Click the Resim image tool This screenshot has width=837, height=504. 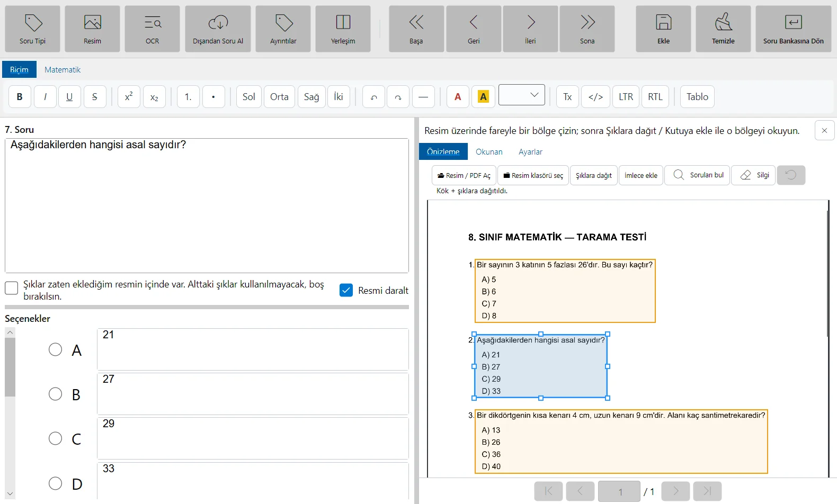pyautogui.click(x=92, y=29)
